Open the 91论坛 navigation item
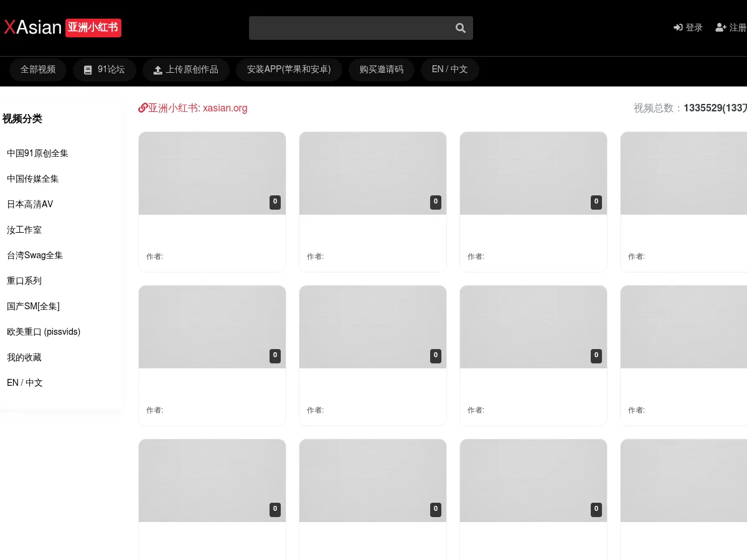The image size is (747, 560). pyautogui.click(x=105, y=70)
